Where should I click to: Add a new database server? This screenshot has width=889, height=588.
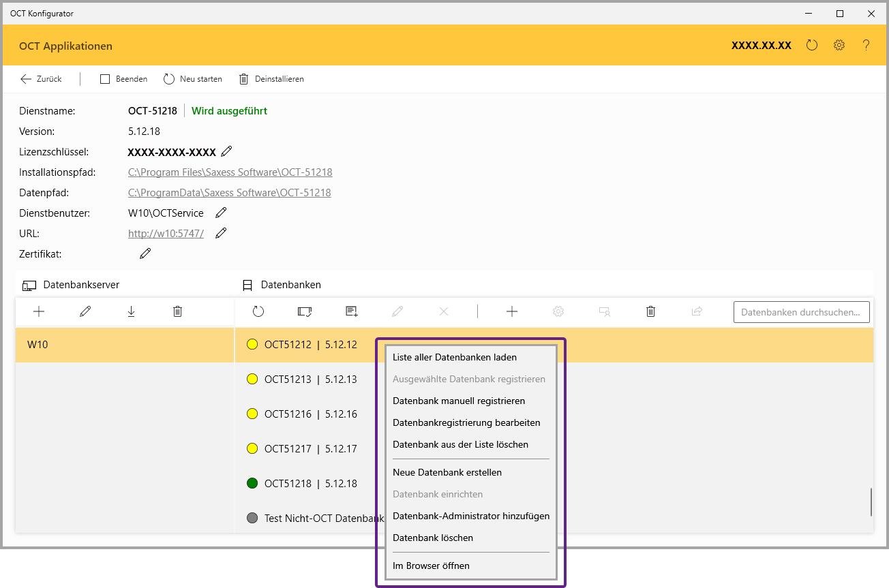39,311
